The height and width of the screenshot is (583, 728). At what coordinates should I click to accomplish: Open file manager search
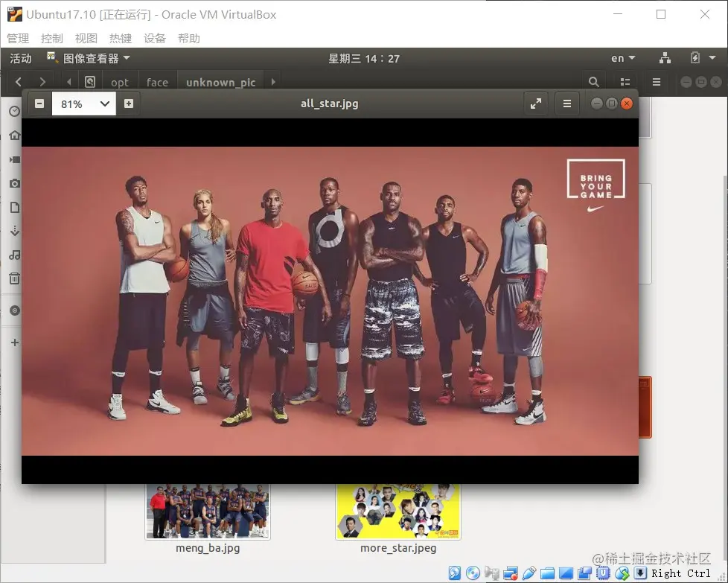[x=593, y=82]
